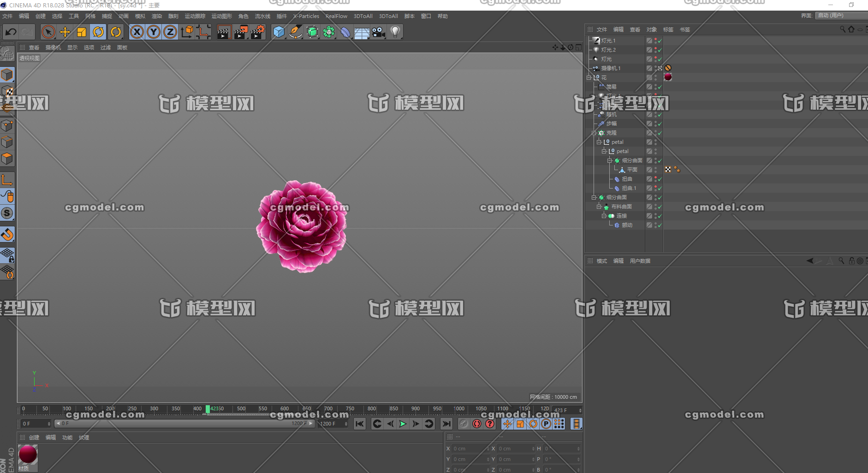Open the 运动图形 menu
This screenshot has width=868, height=473.
(x=222, y=16)
